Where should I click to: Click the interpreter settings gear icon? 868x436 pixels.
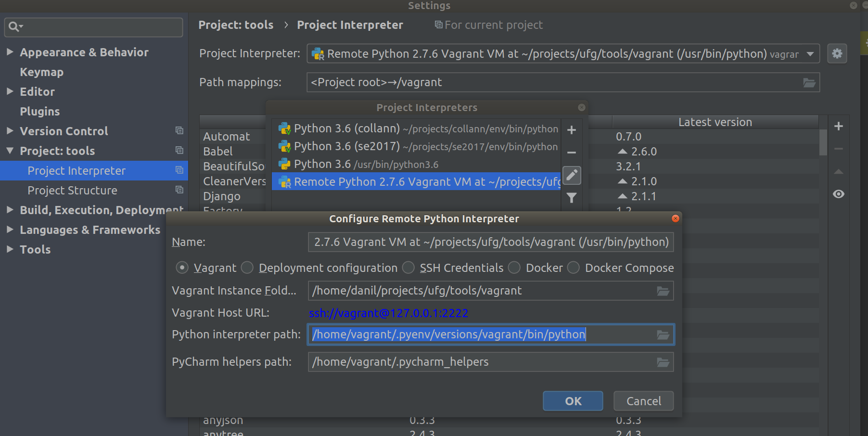click(x=837, y=53)
